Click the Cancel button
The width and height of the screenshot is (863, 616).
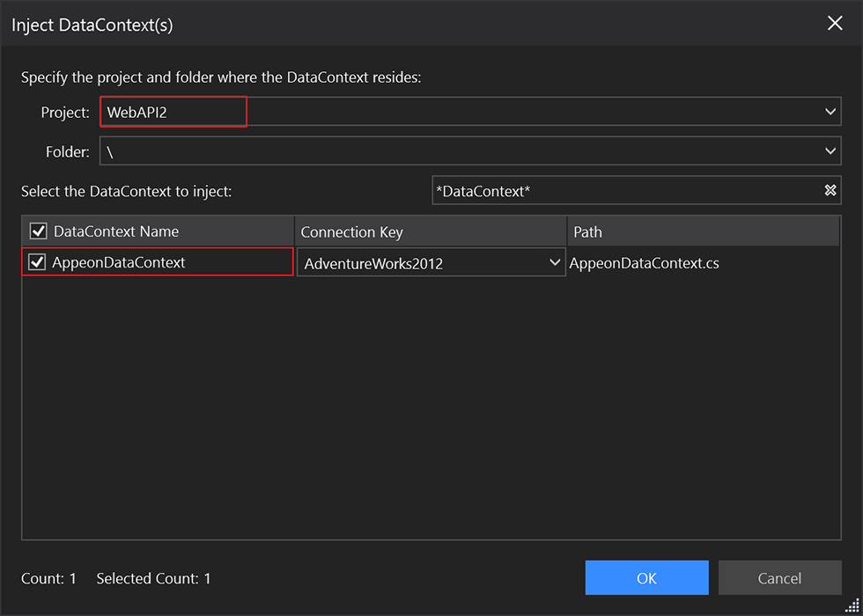tap(780, 577)
